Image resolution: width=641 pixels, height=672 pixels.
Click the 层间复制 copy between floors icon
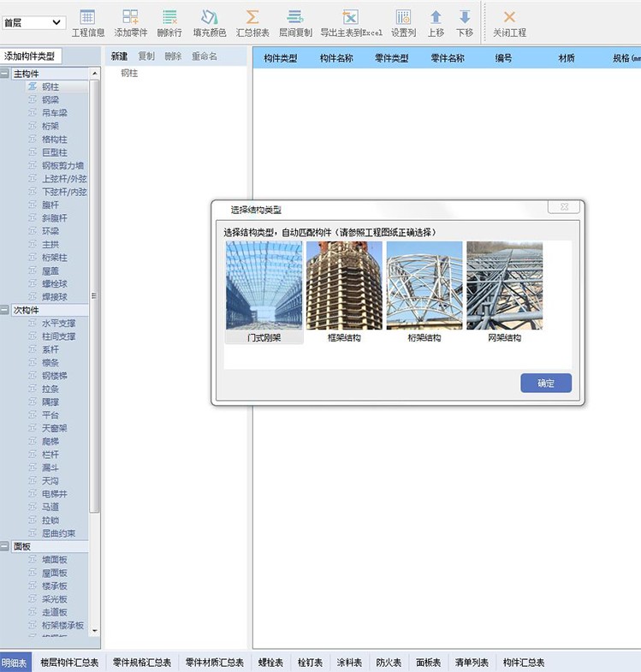click(x=295, y=23)
